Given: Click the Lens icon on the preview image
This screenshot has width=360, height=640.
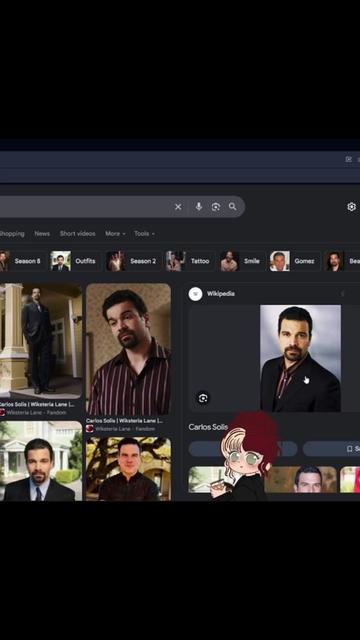Looking at the screenshot, I should pos(203,398).
